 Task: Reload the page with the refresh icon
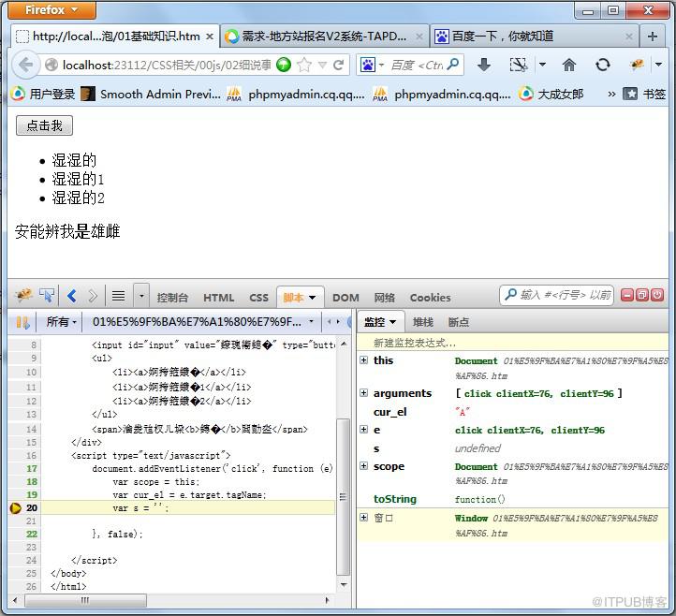click(x=338, y=66)
